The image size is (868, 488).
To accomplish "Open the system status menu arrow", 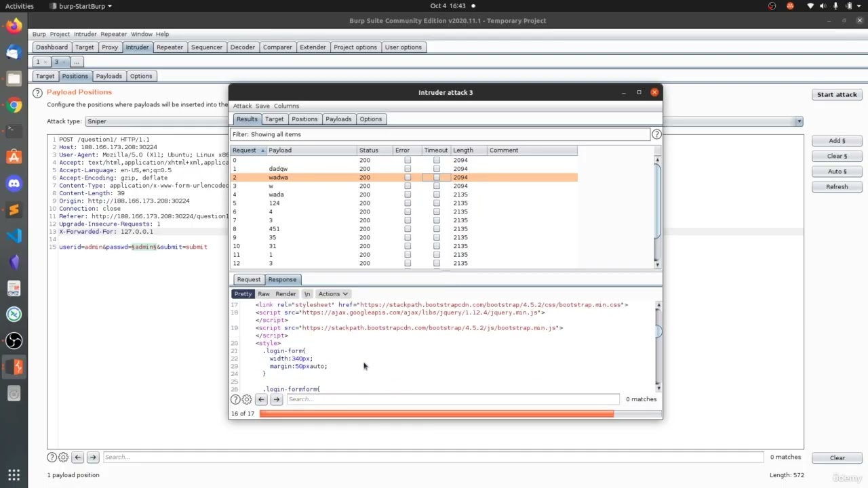I will tap(859, 6).
